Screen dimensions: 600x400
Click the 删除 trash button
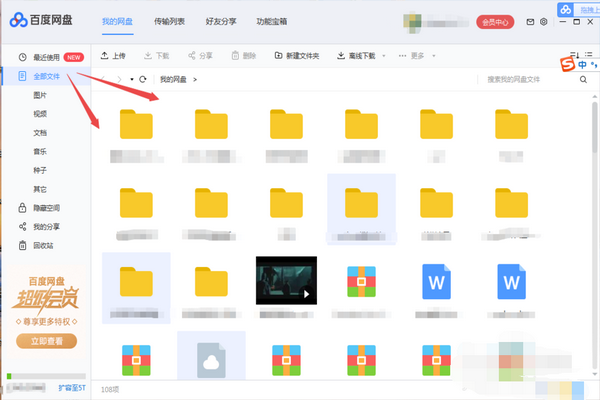coord(244,56)
